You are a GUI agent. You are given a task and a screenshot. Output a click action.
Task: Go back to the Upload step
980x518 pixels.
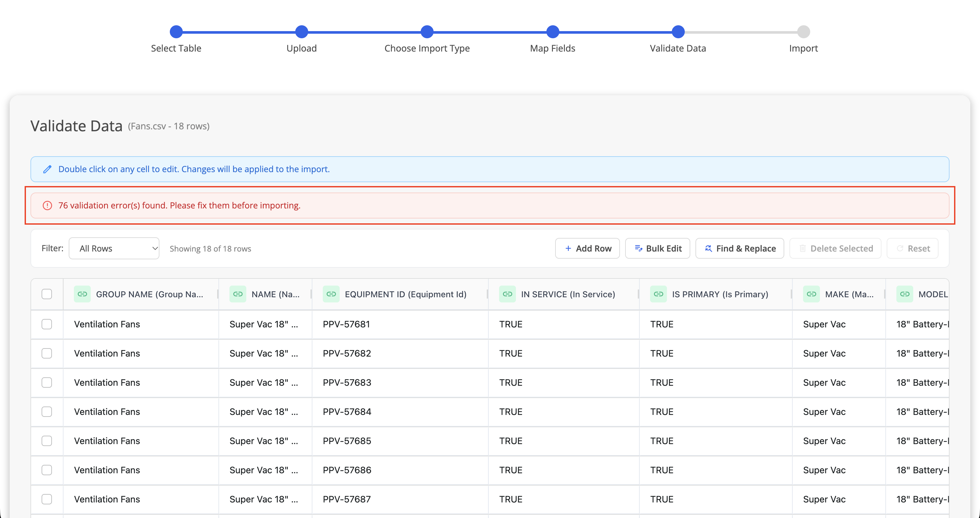pyautogui.click(x=301, y=31)
